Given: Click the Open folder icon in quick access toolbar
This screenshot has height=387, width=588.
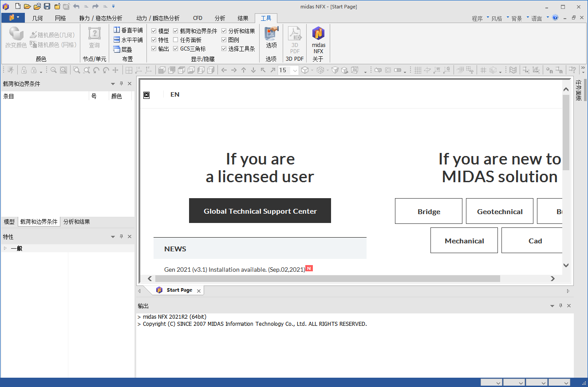Looking at the screenshot, I should [28, 6].
